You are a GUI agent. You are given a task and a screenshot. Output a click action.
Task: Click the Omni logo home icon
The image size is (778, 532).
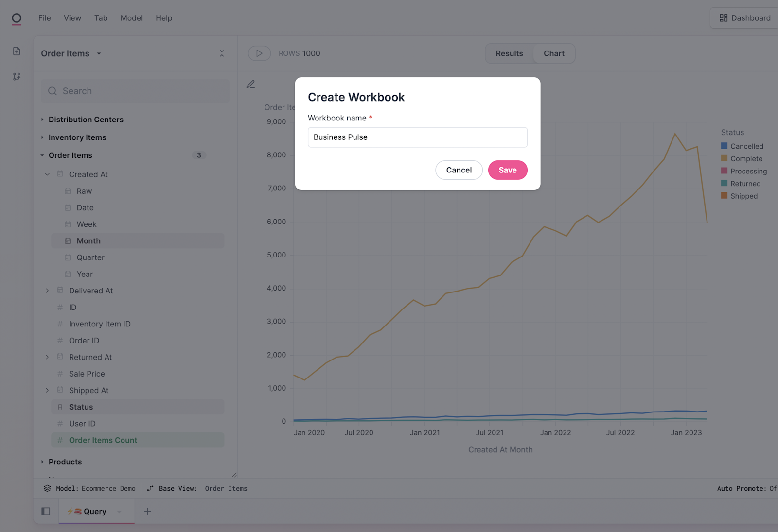pyautogui.click(x=17, y=18)
